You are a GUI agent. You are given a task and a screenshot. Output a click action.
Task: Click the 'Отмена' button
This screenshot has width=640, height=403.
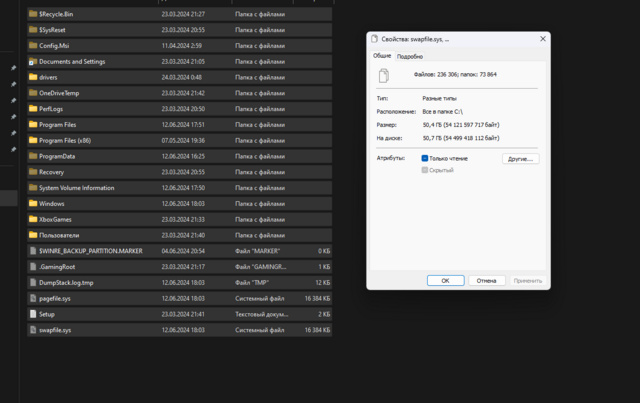click(487, 281)
